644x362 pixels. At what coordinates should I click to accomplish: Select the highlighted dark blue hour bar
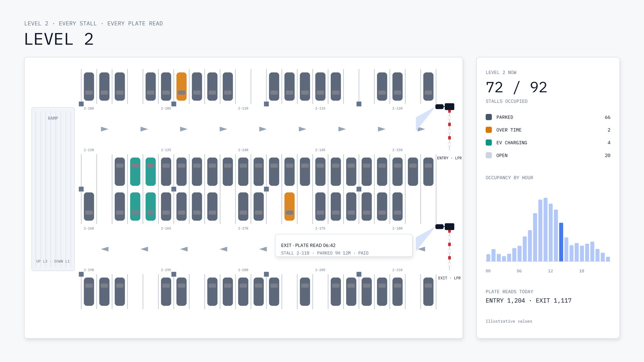pyautogui.click(x=561, y=242)
